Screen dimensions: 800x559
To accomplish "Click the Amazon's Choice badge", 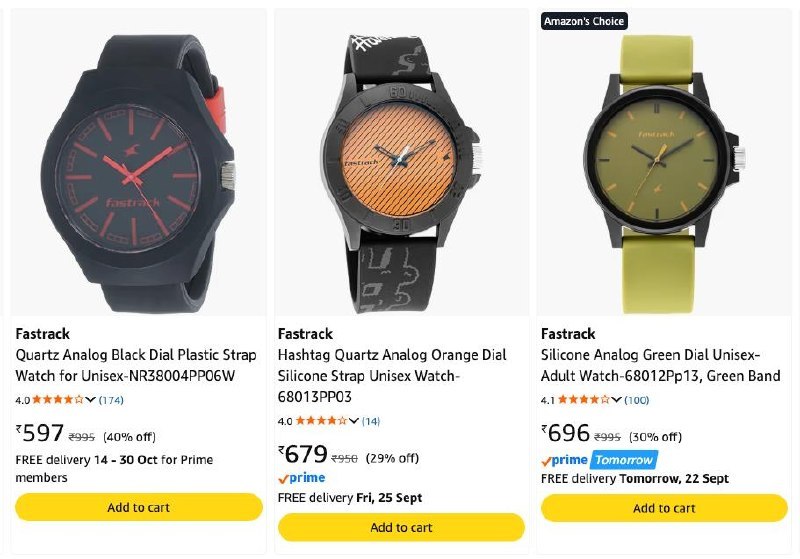I will 584,21.
